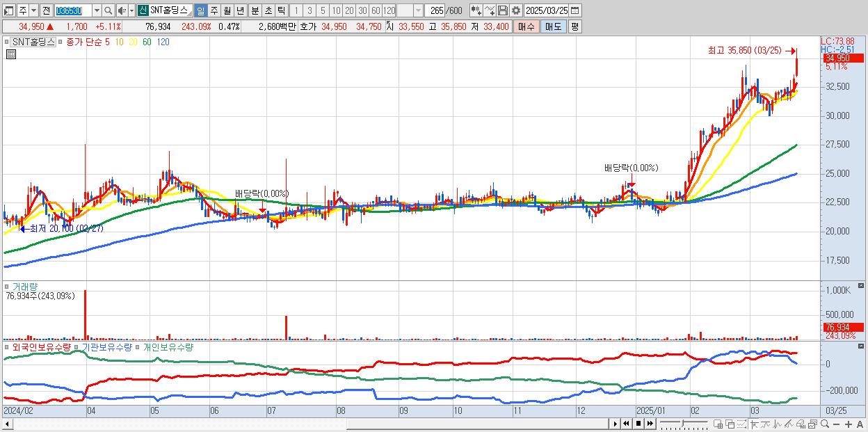Toggle the small square marker beside 거래량 label
Viewport: 868px width, 432px height.
click(x=6, y=287)
